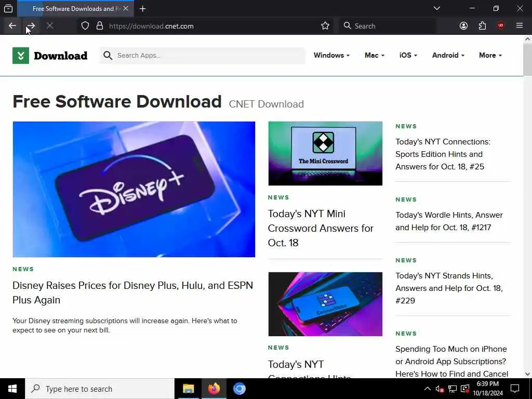The width and height of the screenshot is (532, 399).
Task: View site security padlock information
Action: (x=99, y=26)
